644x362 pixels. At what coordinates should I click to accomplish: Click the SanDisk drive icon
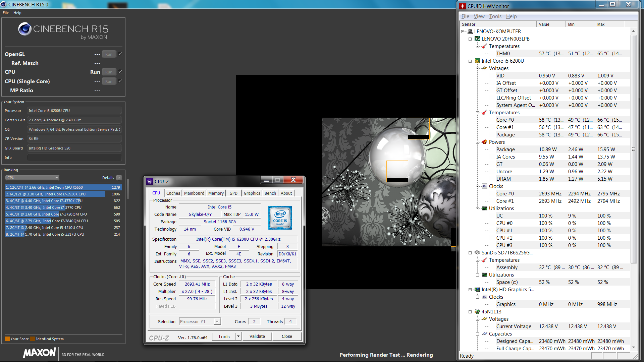click(477, 253)
